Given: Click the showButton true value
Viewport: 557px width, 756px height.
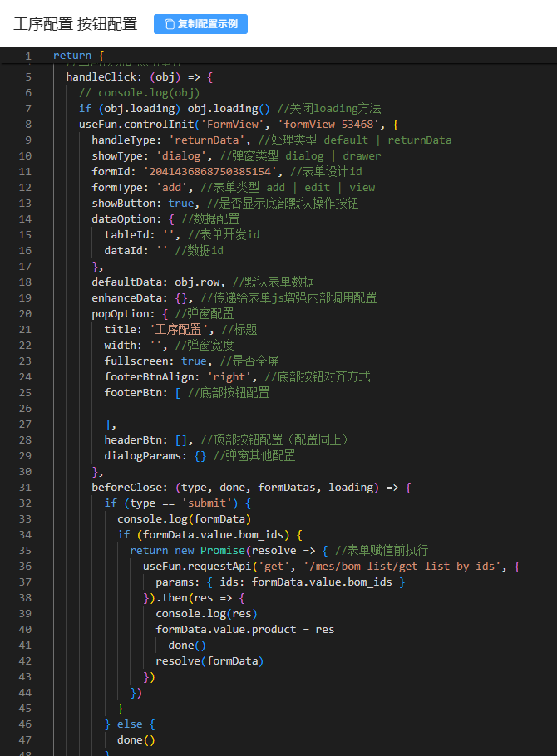Looking at the screenshot, I should 181,204.
